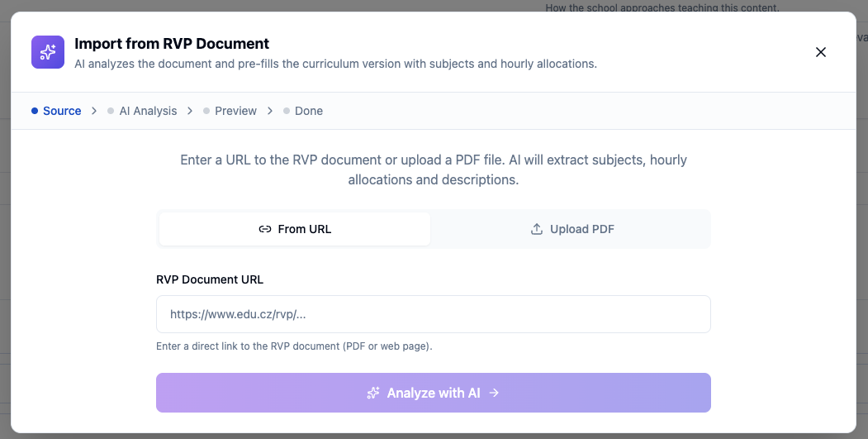Click the upload icon beside Upload PDF

(x=537, y=229)
